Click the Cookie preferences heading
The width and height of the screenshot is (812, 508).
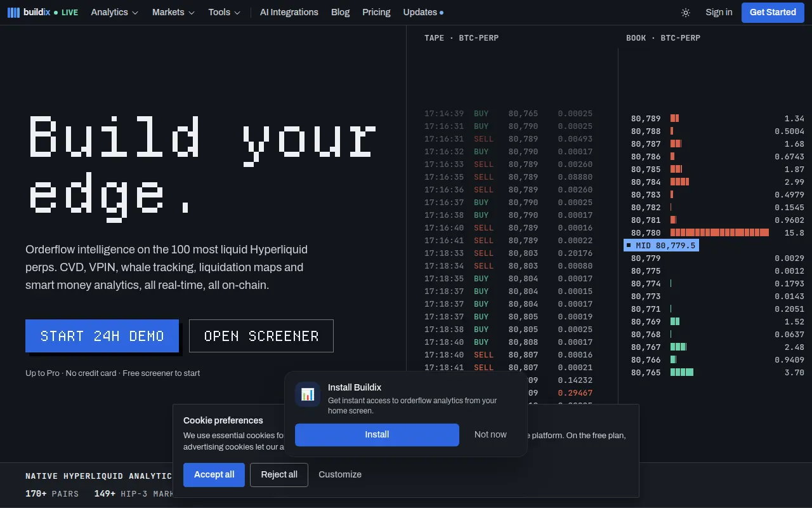223,420
